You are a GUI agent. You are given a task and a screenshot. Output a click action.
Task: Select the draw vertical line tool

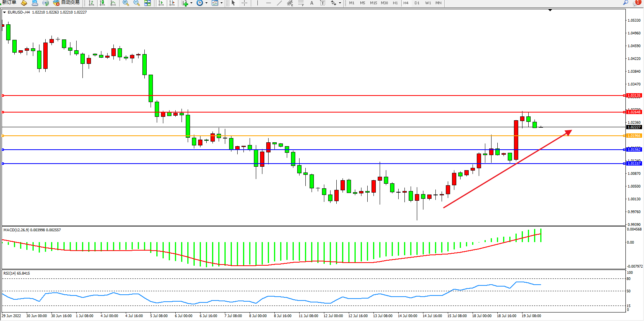tap(257, 3)
